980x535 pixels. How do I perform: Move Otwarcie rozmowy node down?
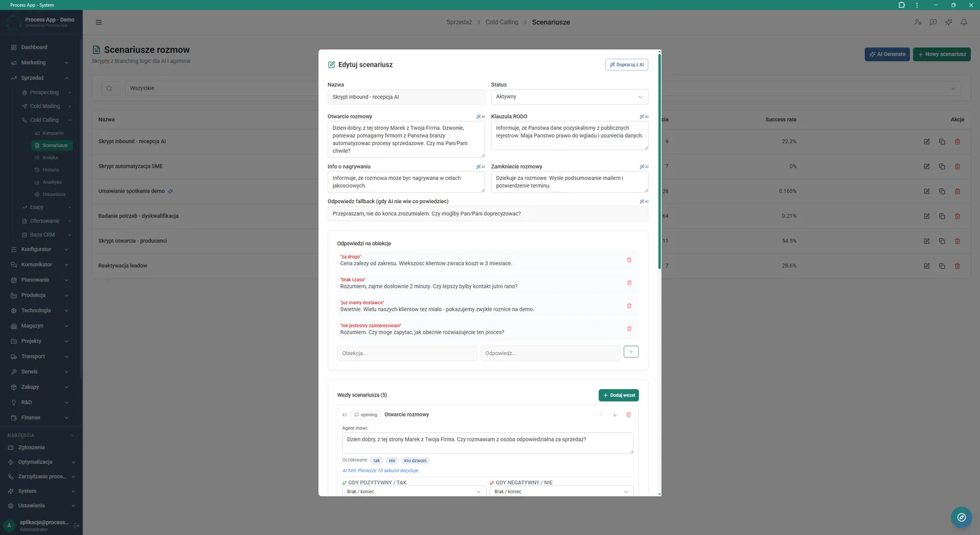[614, 415]
